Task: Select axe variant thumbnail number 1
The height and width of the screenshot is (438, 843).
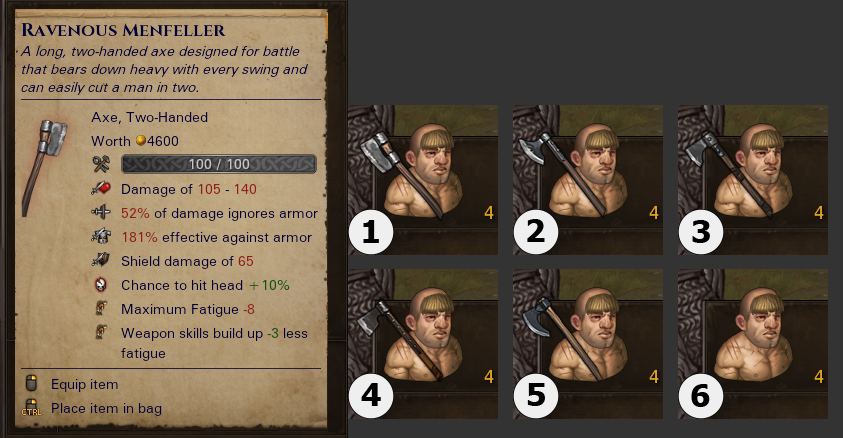Action: (423, 180)
